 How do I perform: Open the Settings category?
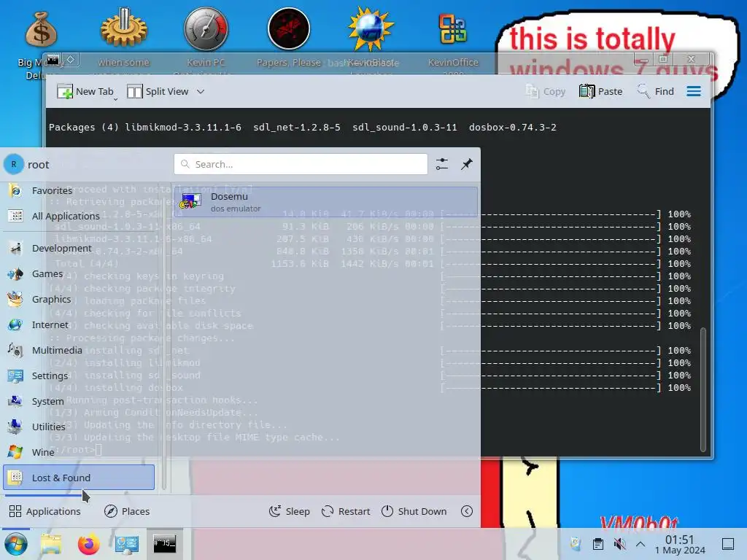(79, 376)
